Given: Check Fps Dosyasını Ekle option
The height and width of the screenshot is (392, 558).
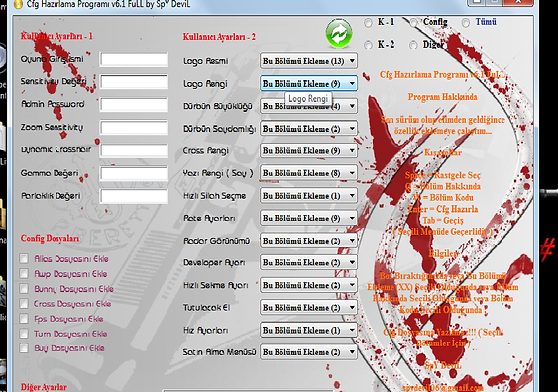Looking at the screenshot, I should [24, 319].
